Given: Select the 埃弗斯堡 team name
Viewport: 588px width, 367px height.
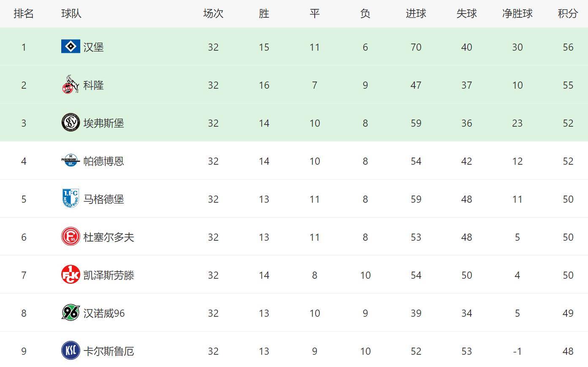Looking at the screenshot, I should click(x=103, y=123).
